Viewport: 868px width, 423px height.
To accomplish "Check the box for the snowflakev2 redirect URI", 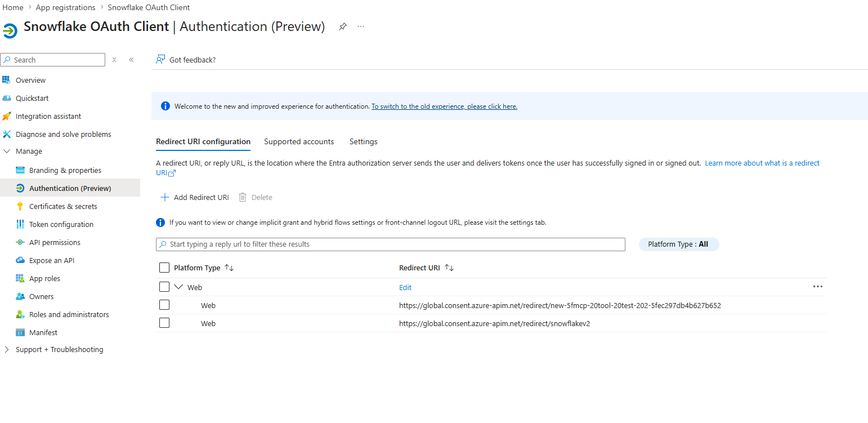I will click(x=164, y=323).
